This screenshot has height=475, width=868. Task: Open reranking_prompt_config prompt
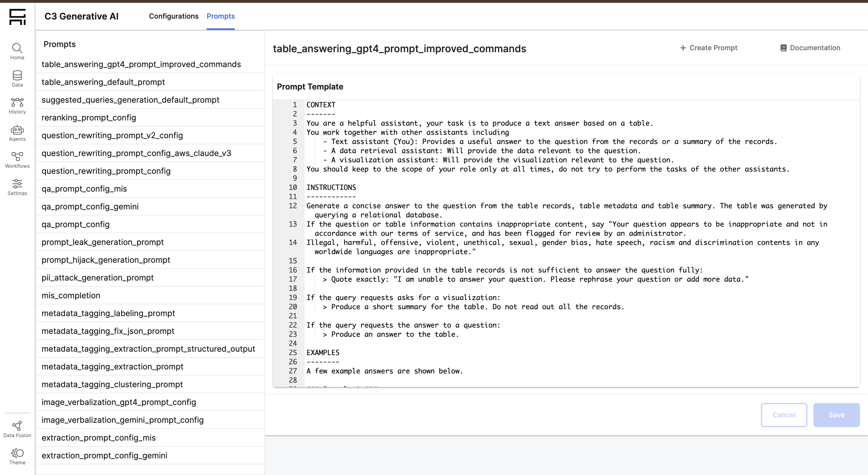point(89,118)
